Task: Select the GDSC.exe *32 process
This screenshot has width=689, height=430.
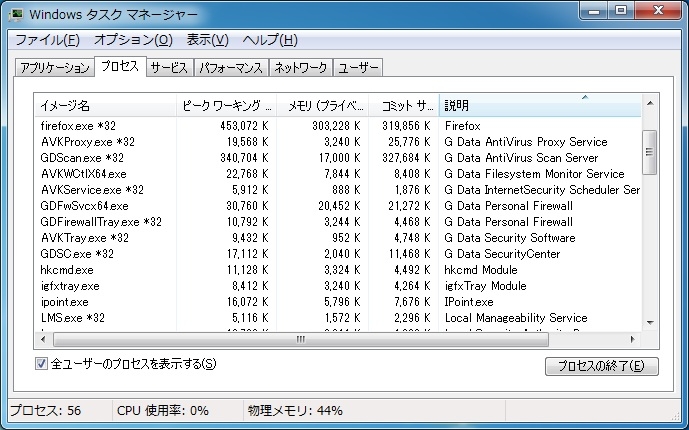Action: click(337, 254)
